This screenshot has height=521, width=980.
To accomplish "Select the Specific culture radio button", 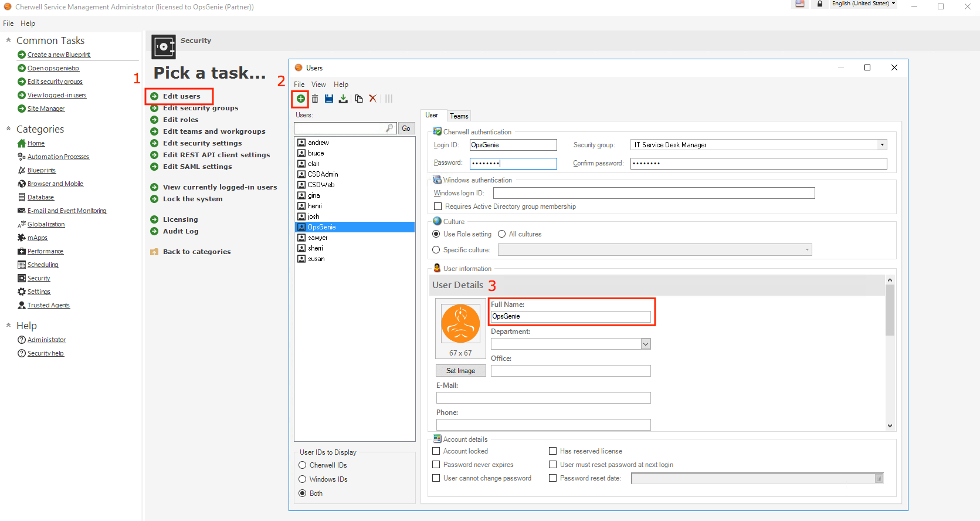I will click(436, 250).
